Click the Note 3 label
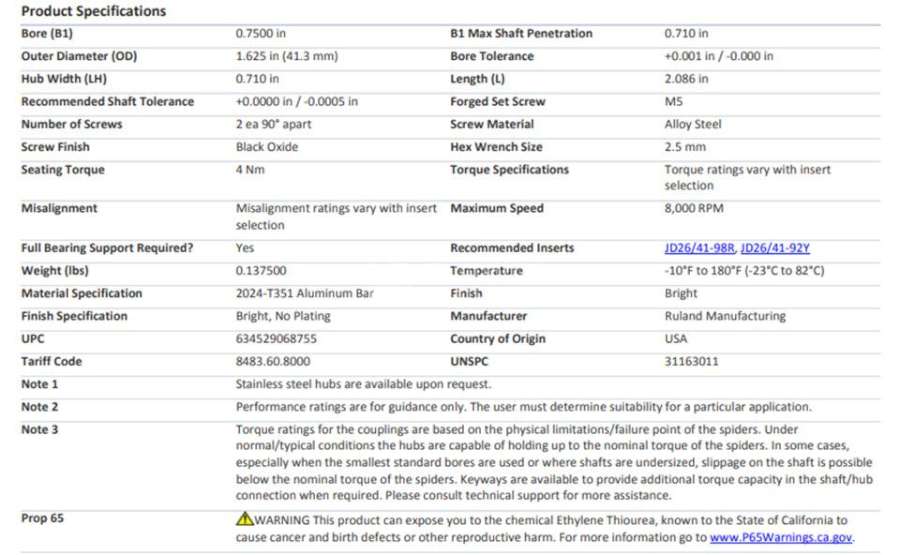The height and width of the screenshot is (555, 900). click(x=40, y=429)
